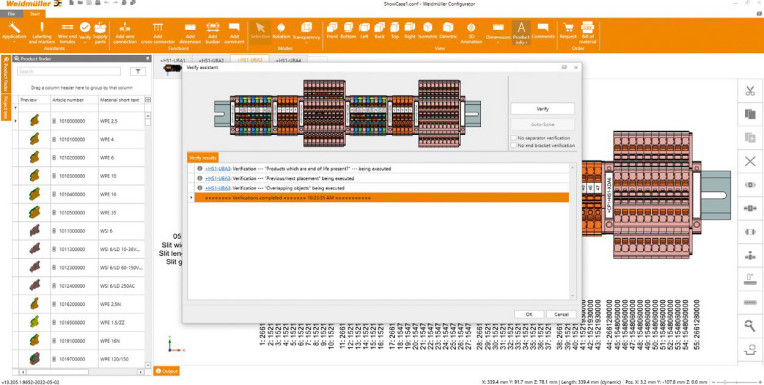Confirm the Verify assistant with OK
Image resolution: width=764 pixels, height=385 pixels.
529,314
